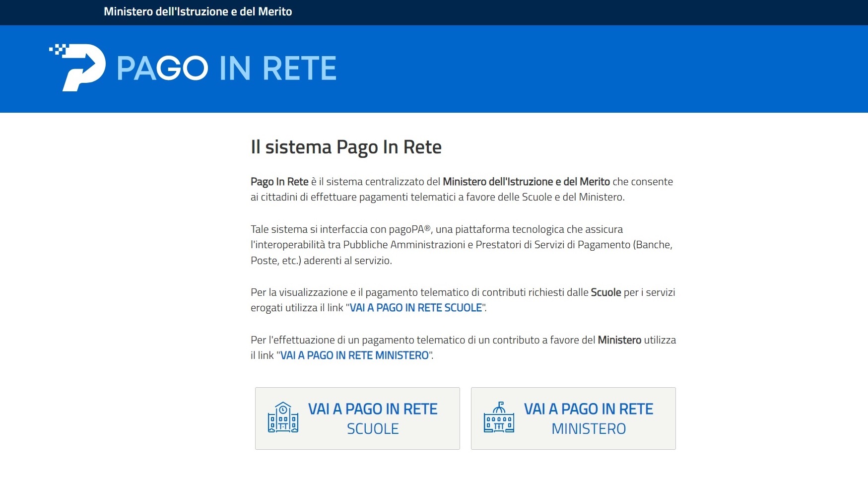Click the bold word Ministero in last paragraph

(619, 340)
